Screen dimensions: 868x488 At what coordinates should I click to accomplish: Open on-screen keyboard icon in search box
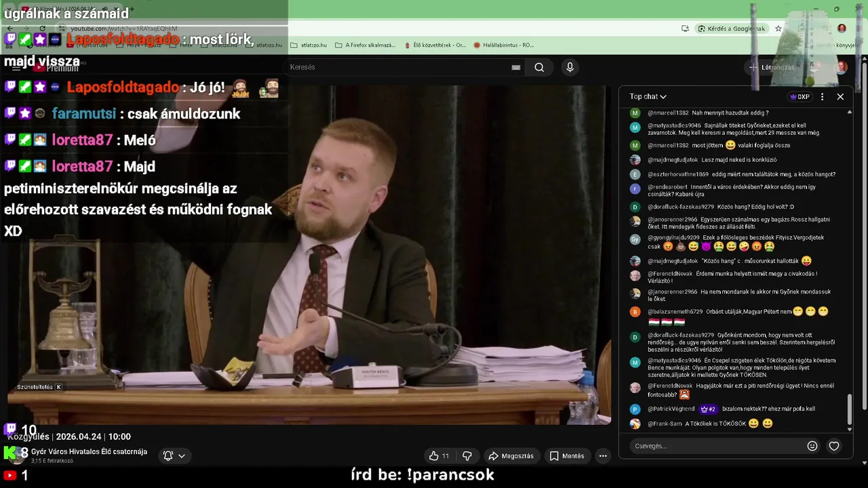coord(516,67)
